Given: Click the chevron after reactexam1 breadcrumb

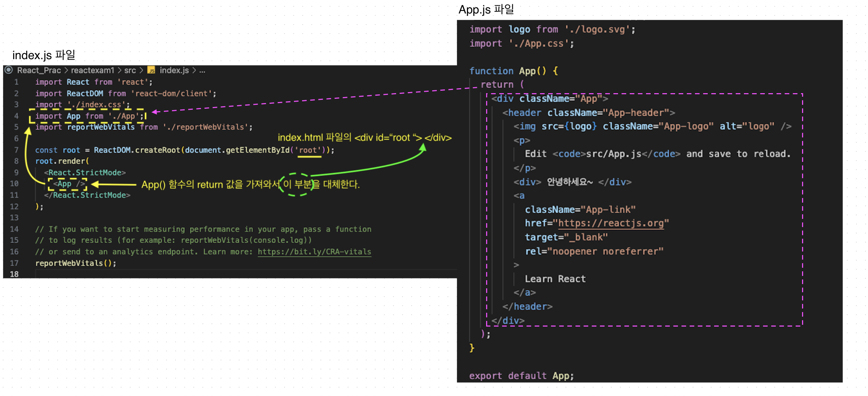Looking at the screenshot, I should click(x=119, y=70).
